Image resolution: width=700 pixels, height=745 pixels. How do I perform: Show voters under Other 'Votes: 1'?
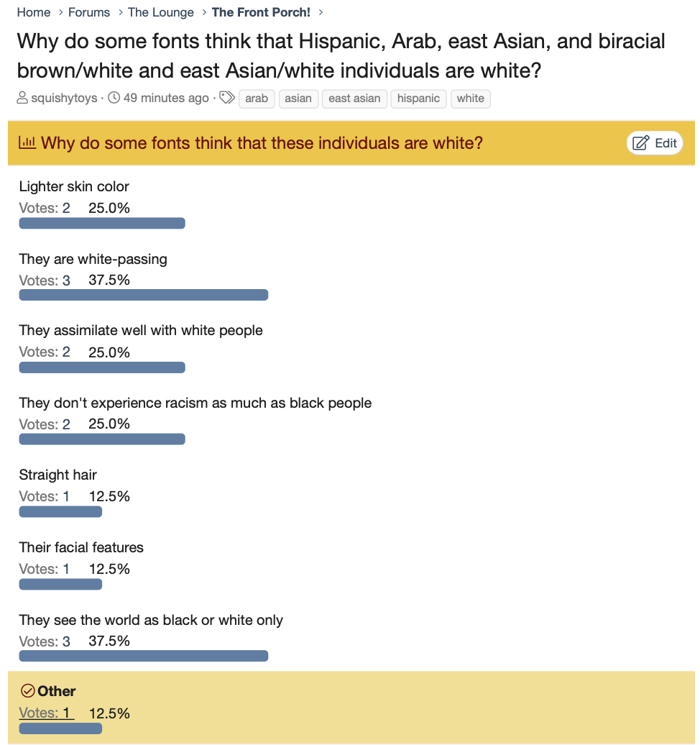coord(46,713)
